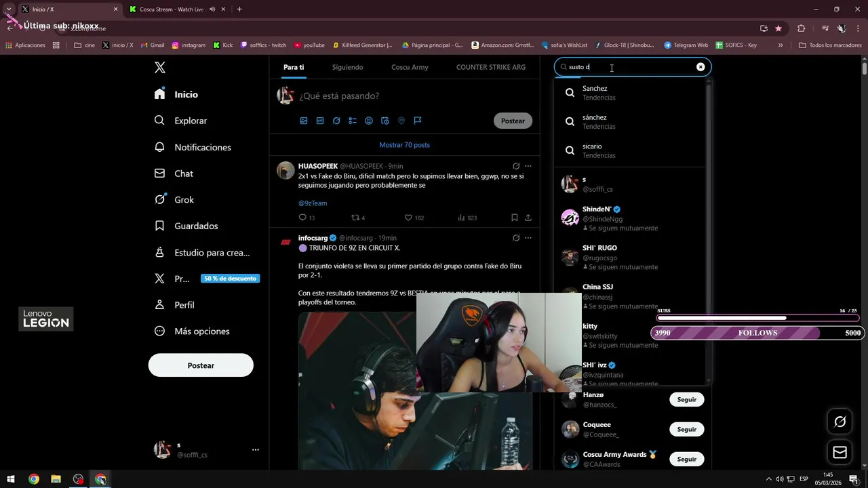Open the floating Grok button

(x=840, y=422)
